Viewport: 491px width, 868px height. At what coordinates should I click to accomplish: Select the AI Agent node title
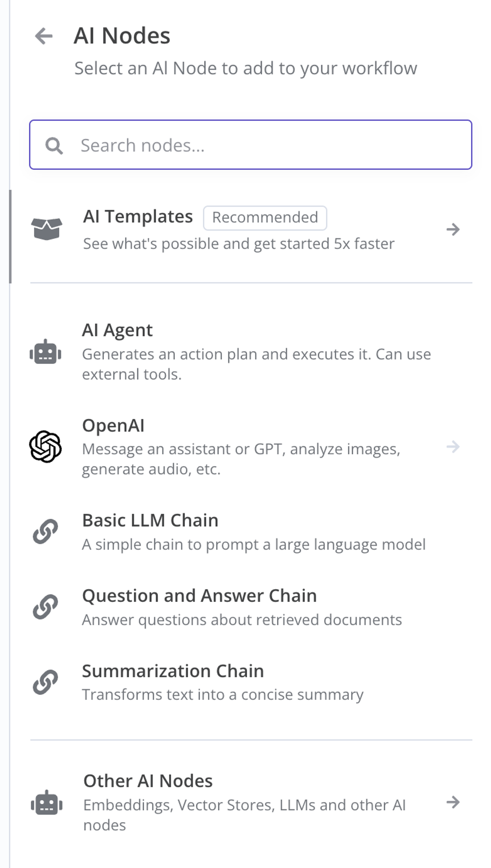pyautogui.click(x=117, y=330)
